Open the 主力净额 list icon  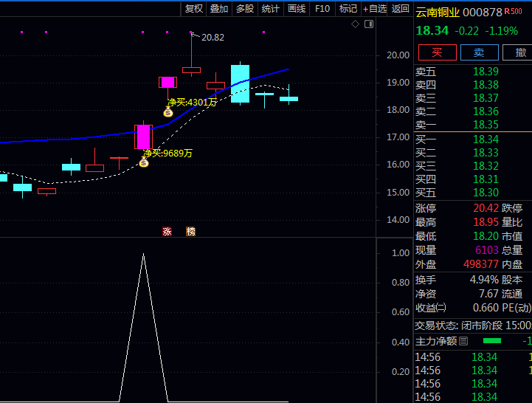[463, 341]
